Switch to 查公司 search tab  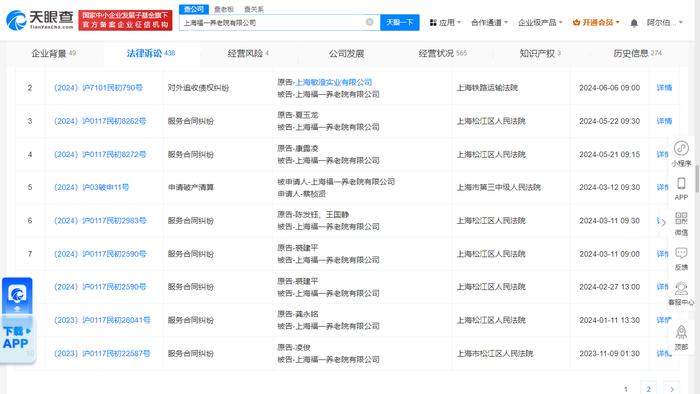pos(194,9)
